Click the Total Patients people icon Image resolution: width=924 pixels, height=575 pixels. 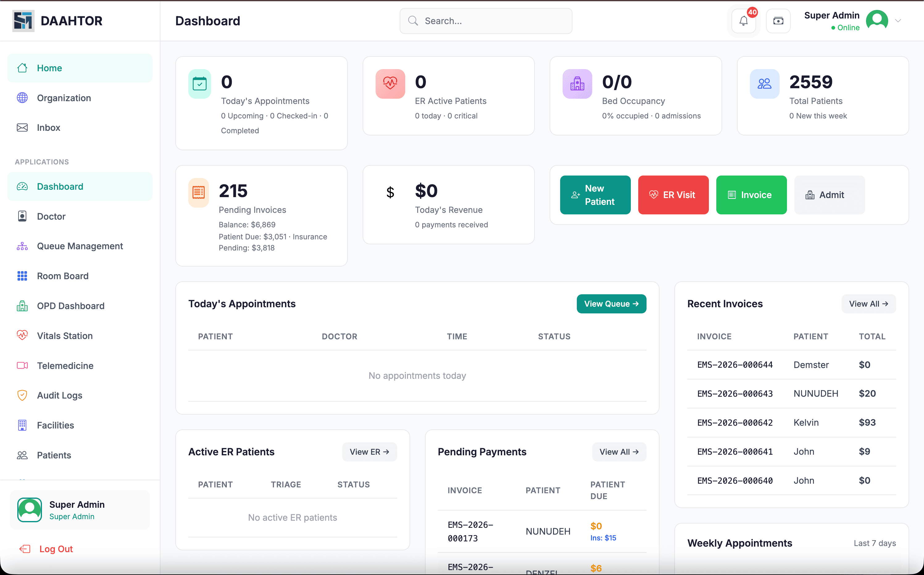point(764,84)
